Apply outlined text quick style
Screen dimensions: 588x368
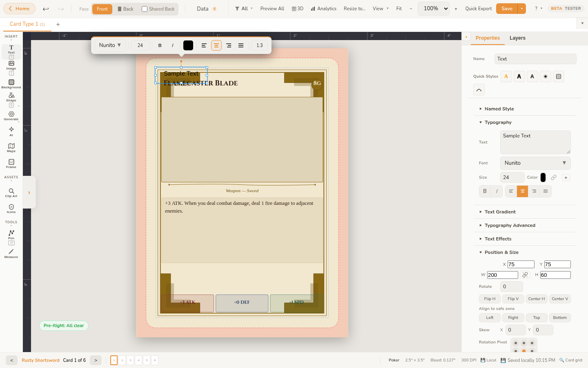519,76
